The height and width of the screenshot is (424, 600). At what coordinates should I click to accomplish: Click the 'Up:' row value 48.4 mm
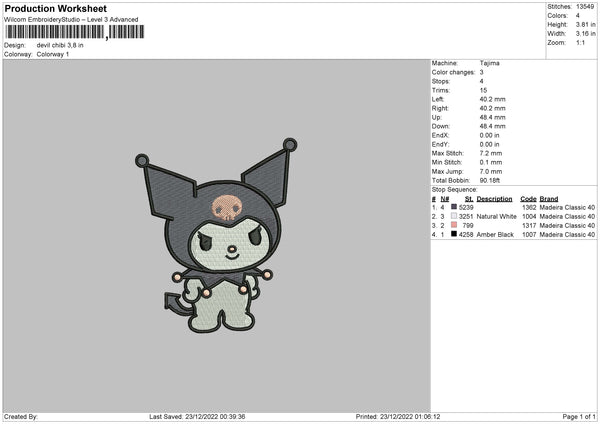pyautogui.click(x=492, y=117)
